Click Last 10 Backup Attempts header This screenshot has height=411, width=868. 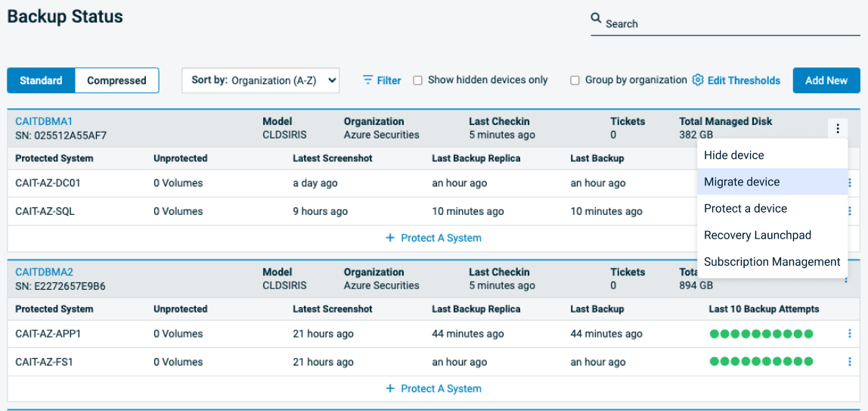coord(764,309)
